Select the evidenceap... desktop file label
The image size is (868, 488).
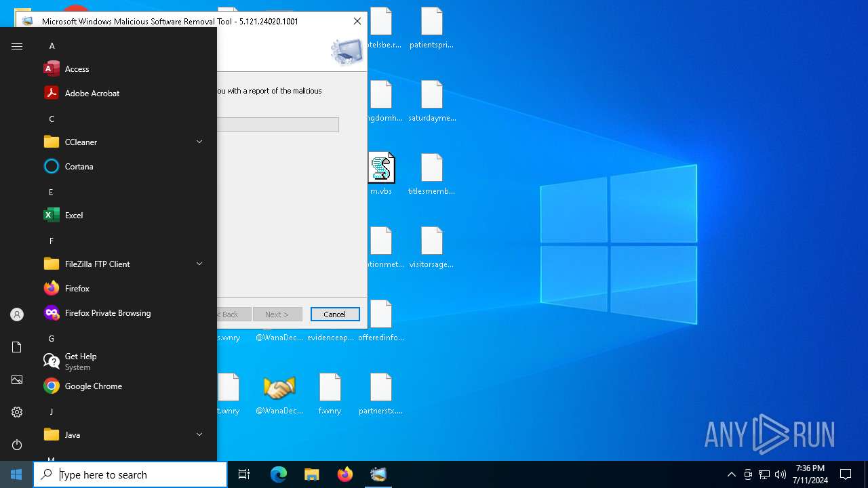[330, 338]
